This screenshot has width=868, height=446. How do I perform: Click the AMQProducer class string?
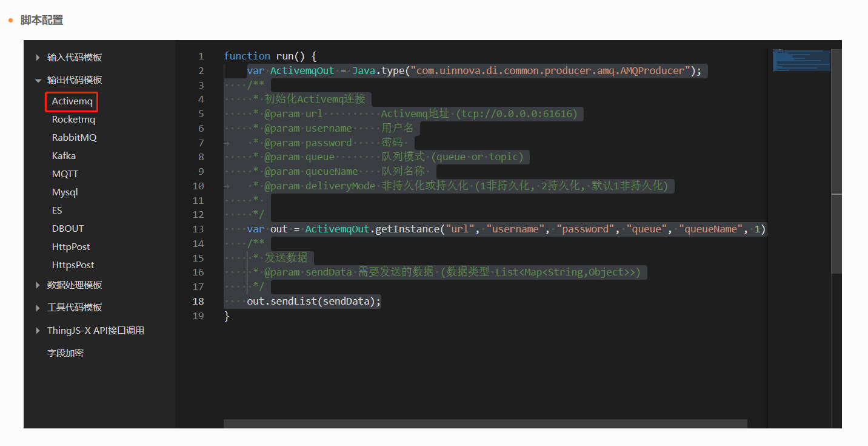551,70
